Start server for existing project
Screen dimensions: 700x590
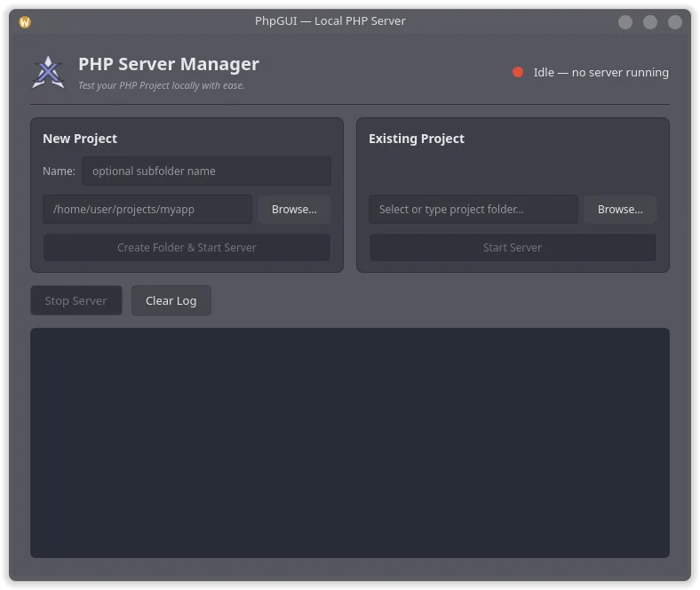tap(513, 247)
